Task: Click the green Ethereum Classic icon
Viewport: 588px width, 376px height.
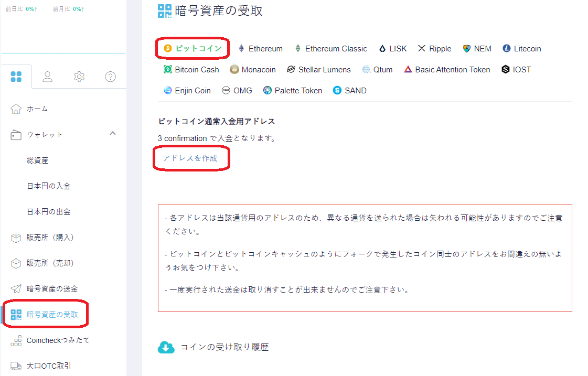Action: [298, 48]
